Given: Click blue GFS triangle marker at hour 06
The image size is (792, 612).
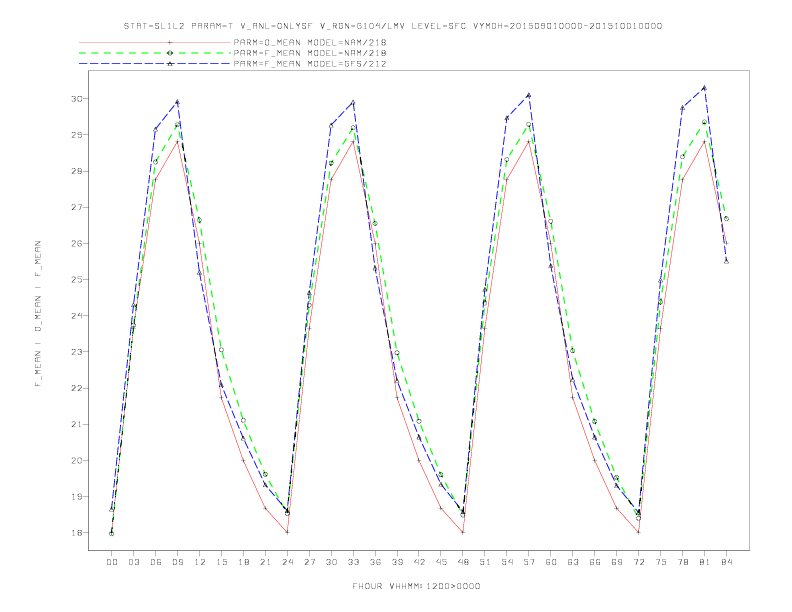Looking at the screenshot, I should point(156,130).
